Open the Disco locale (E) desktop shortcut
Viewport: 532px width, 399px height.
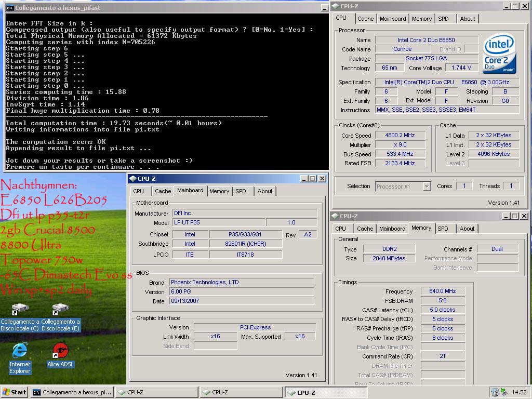pyautogui.click(x=60, y=318)
